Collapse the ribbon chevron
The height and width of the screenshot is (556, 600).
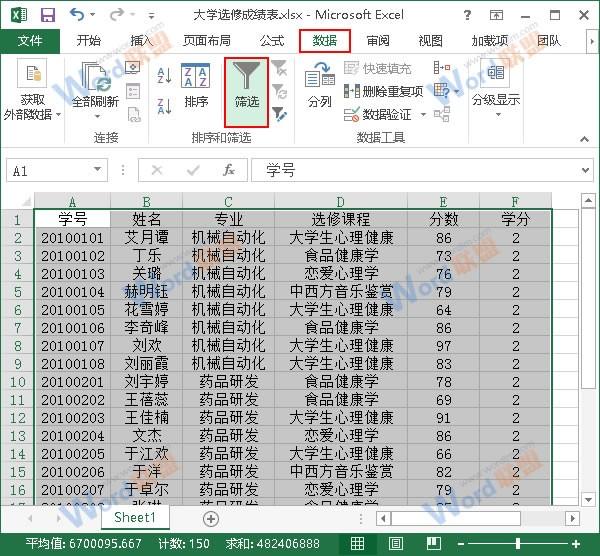pos(584,139)
